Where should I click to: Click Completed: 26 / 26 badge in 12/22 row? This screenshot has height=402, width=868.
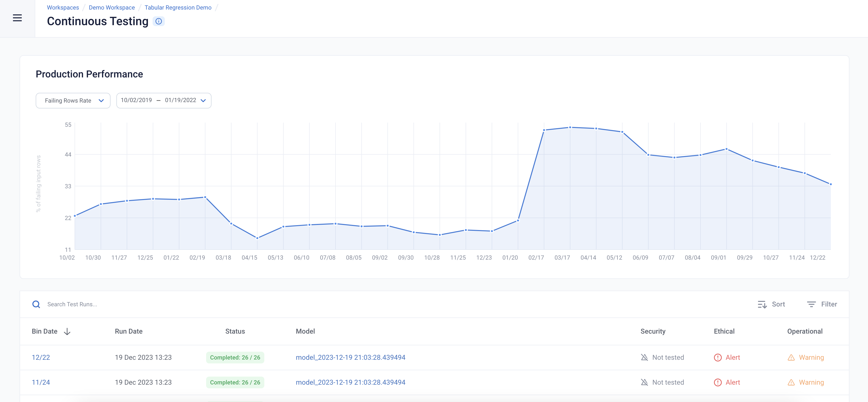[x=235, y=357]
